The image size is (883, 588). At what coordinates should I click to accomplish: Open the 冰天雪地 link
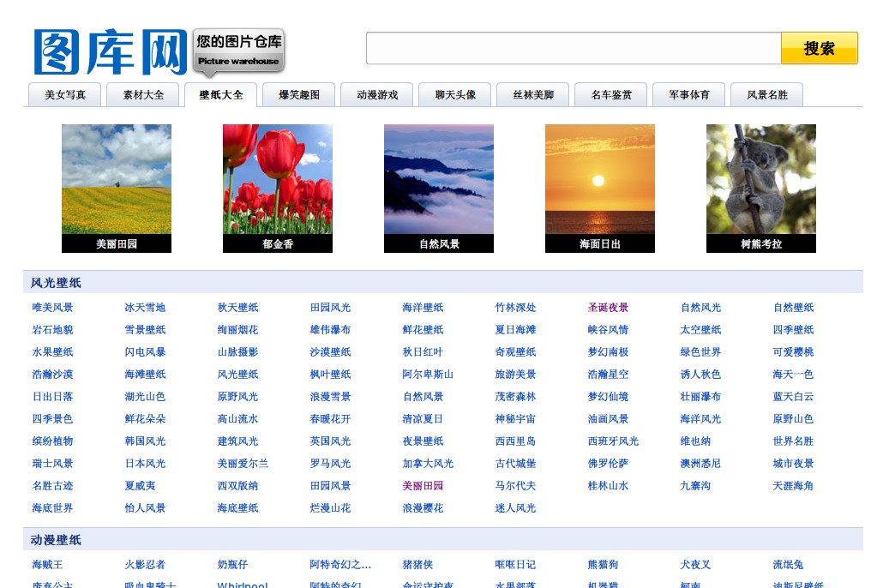(x=145, y=308)
